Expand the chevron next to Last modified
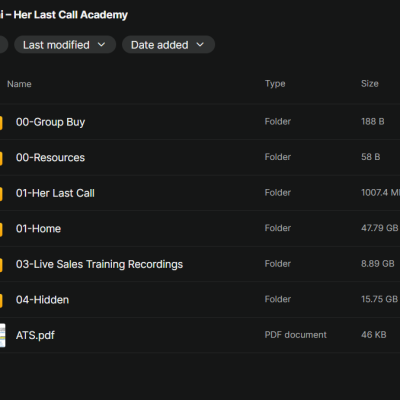This screenshot has height=400, width=400. [102, 45]
